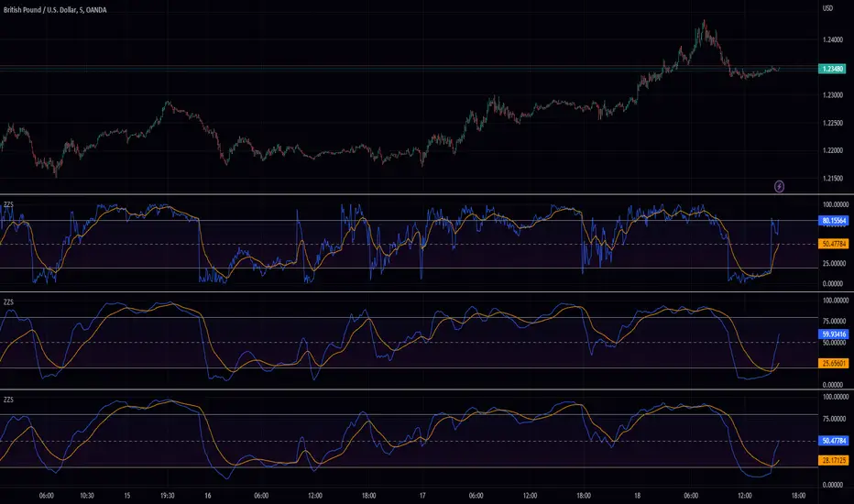Click the 10:30 time axis label
This screenshot has height=504, width=854.
tap(87, 496)
